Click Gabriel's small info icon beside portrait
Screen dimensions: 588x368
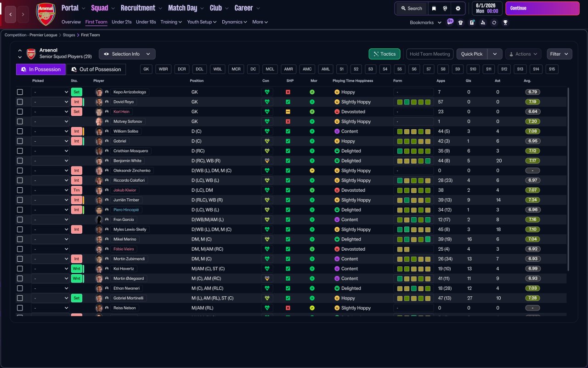(107, 141)
